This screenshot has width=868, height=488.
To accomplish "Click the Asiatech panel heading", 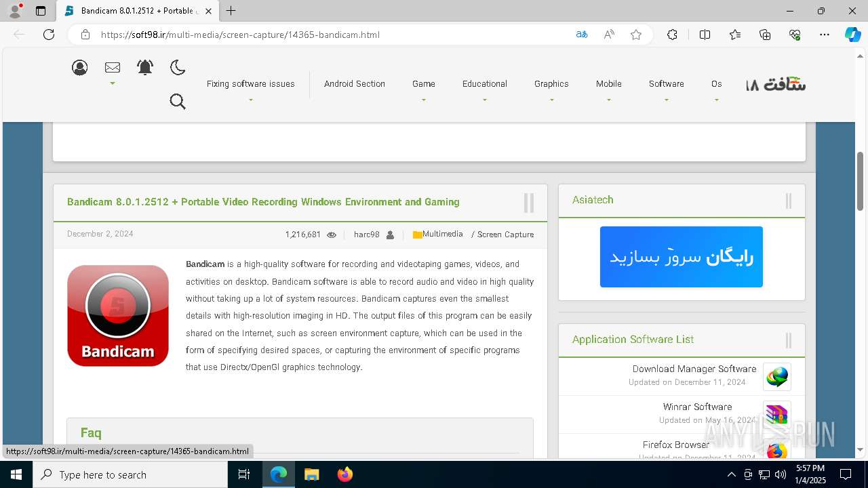I will coord(593,200).
